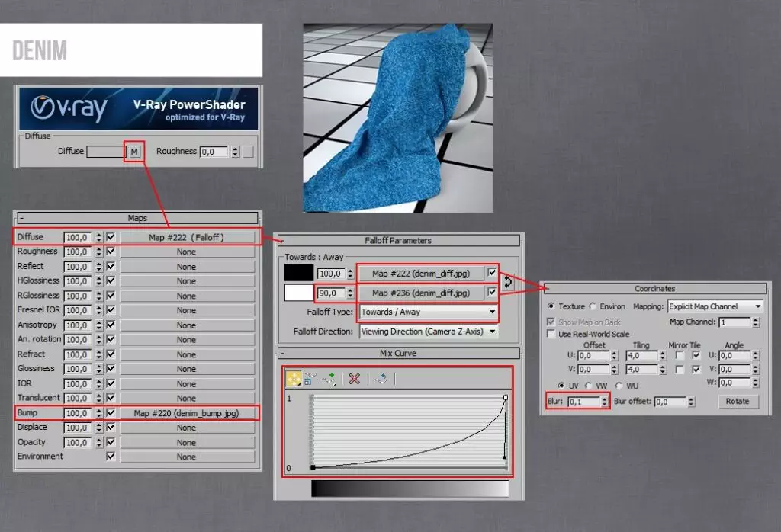The width and height of the screenshot is (781, 532).
Task: Click the Rotate button in Coordinates
Action: pos(738,402)
